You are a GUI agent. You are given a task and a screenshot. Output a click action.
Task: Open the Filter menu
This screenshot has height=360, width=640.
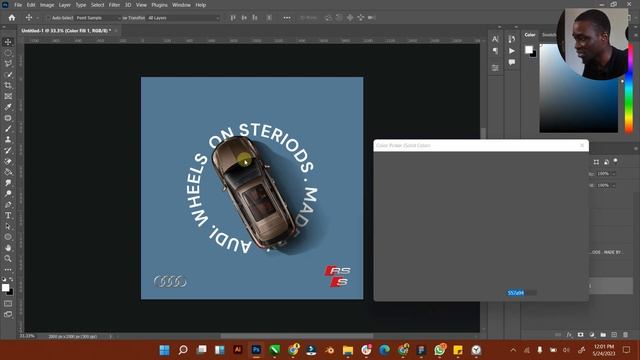click(114, 5)
